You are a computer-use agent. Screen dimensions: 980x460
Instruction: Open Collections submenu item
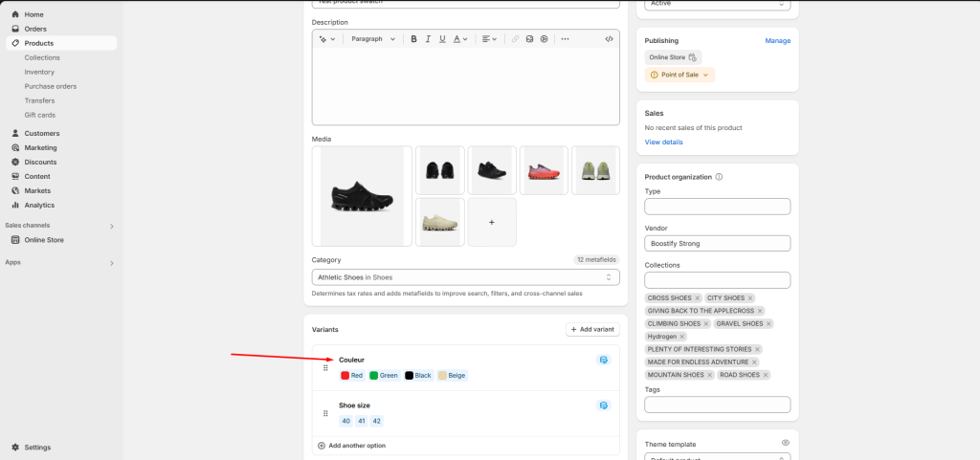(x=42, y=57)
